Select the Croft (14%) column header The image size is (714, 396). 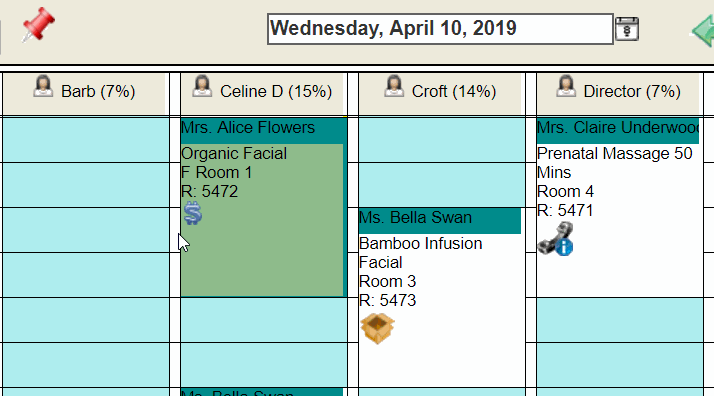click(x=440, y=94)
